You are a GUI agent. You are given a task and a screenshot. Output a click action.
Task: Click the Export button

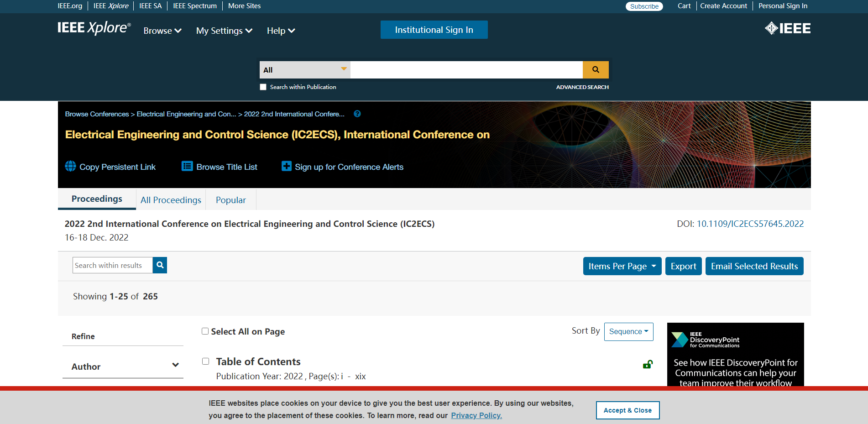pyautogui.click(x=684, y=266)
